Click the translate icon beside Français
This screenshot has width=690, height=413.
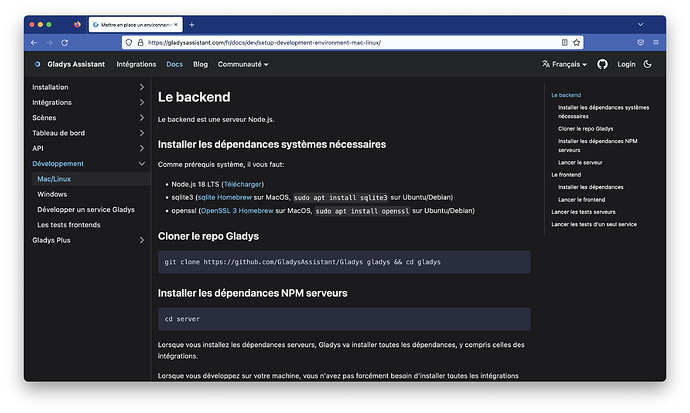(x=546, y=64)
